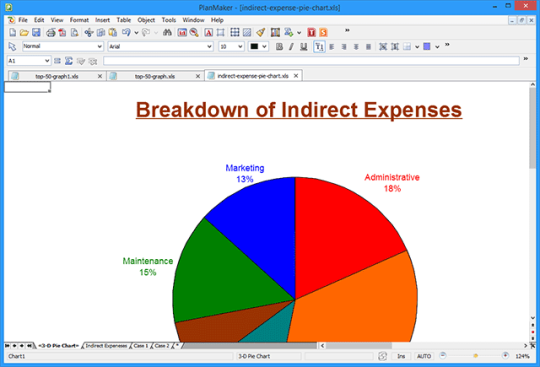
Task: Click the selection arrow pointer icon
Action: coord(12,46)
